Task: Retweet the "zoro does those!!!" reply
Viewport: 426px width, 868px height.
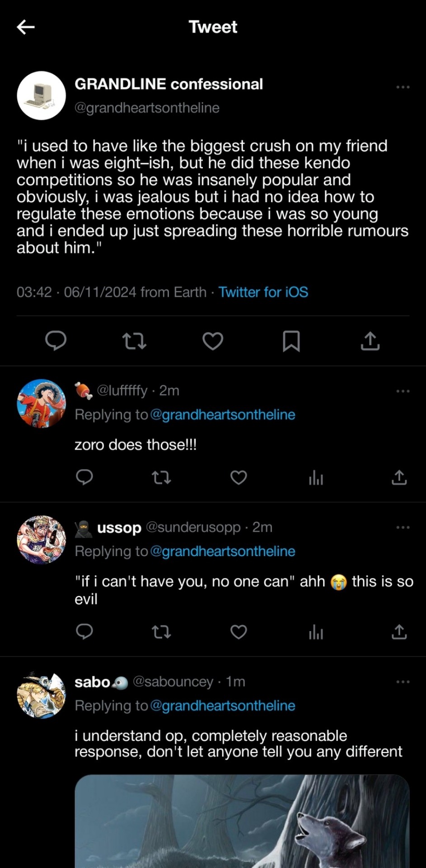Action: [x=161, y=477]
